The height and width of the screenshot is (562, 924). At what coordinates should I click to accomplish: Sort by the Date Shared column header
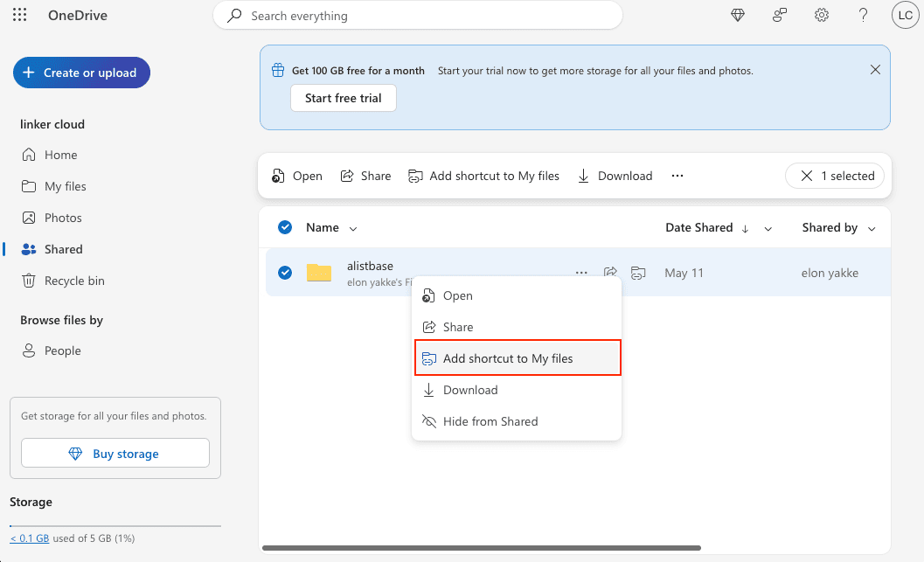(698, 227)
